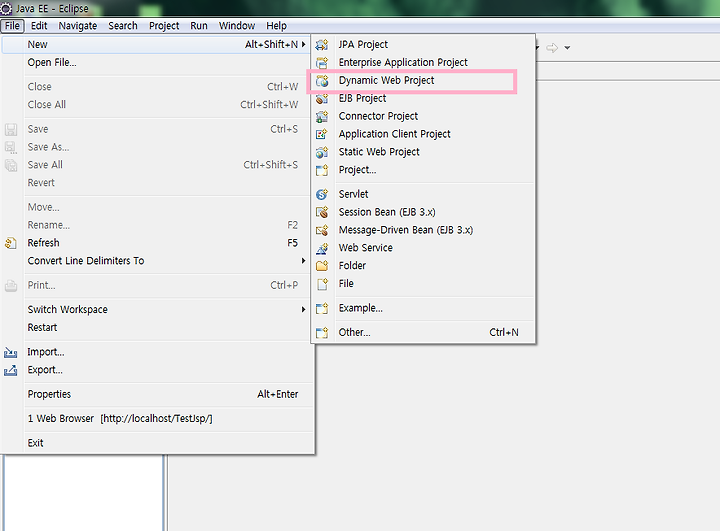Expand Convert Line Delimiters To submenu
The width and height of the screenshot is (720, 531).
[303, 261]
